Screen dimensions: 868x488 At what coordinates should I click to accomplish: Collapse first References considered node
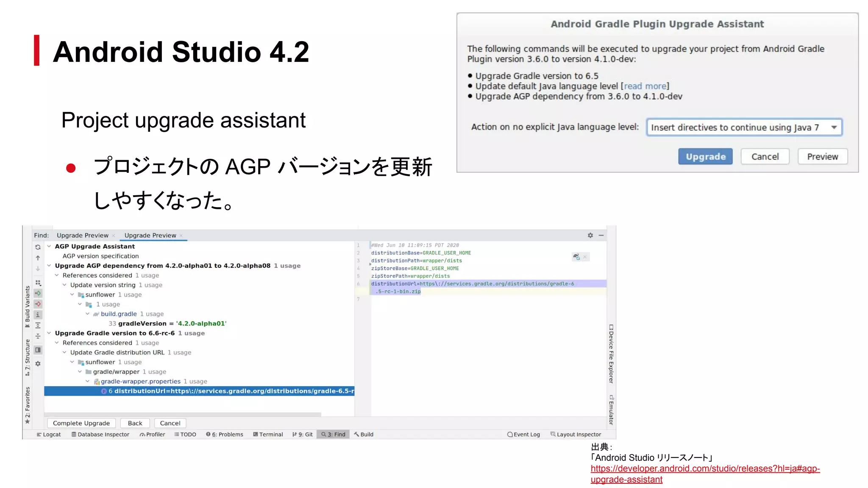click(57, 275)
